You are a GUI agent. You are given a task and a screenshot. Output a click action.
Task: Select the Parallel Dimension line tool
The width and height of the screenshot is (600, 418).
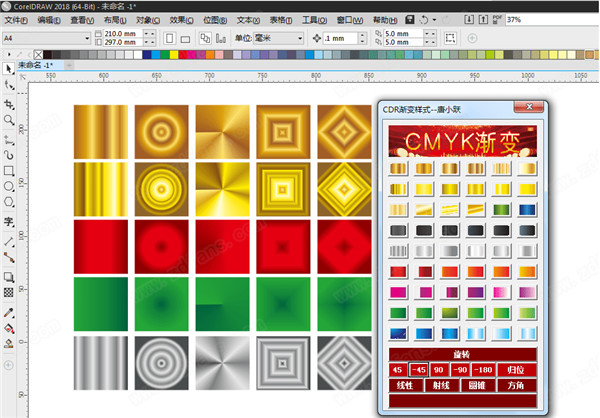tap(9, 242)
